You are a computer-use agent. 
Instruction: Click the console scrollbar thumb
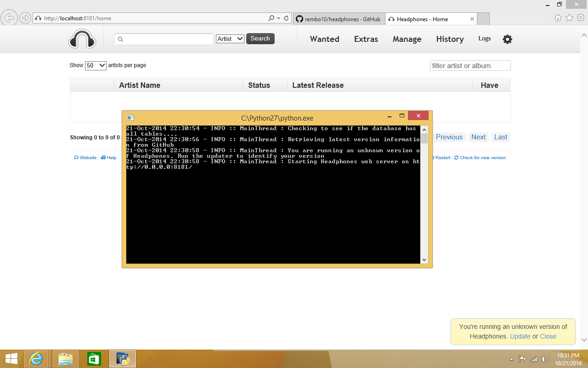click(x=424, y=138)
